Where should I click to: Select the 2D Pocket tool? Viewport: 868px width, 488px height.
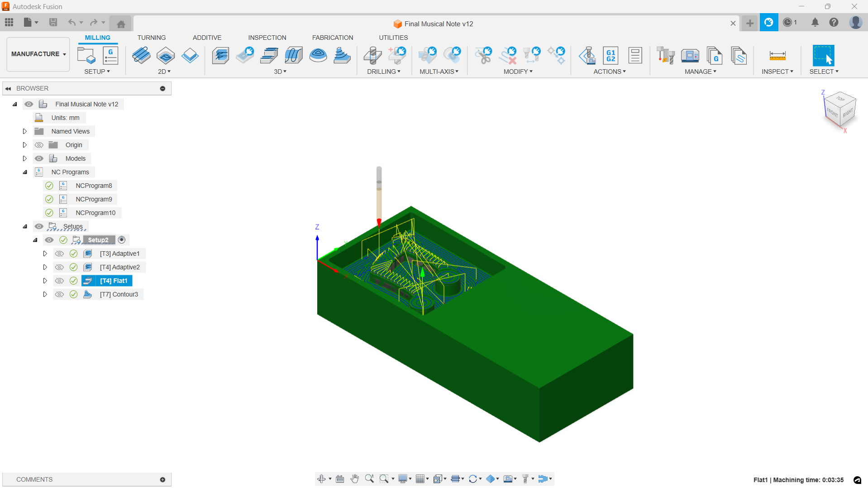click(x=166, y=55)
